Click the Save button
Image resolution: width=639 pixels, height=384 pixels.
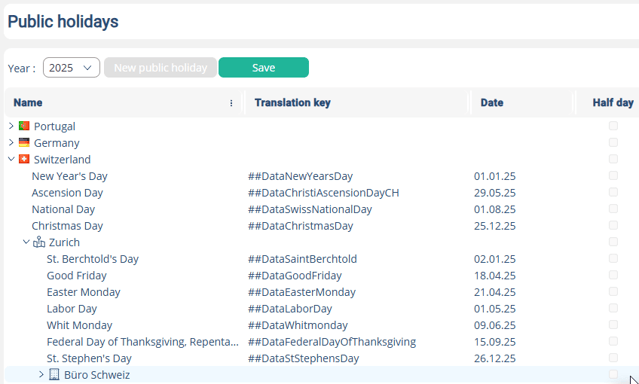pos(264,67)
